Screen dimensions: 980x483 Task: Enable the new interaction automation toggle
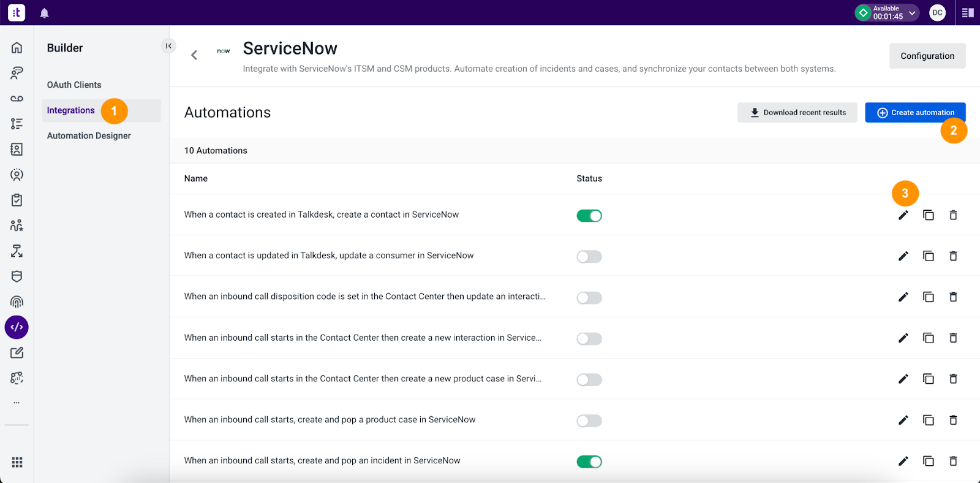[x=589, y=339]
